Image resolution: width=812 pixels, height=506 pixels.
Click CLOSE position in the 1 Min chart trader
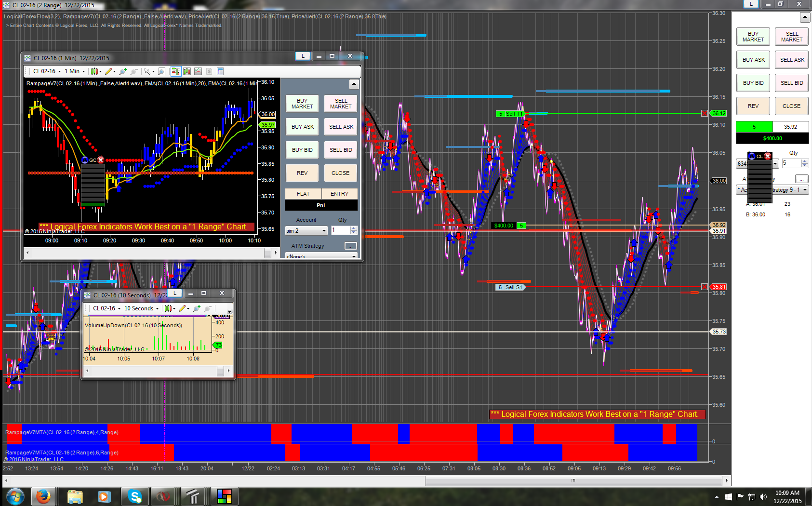point(341,173)
